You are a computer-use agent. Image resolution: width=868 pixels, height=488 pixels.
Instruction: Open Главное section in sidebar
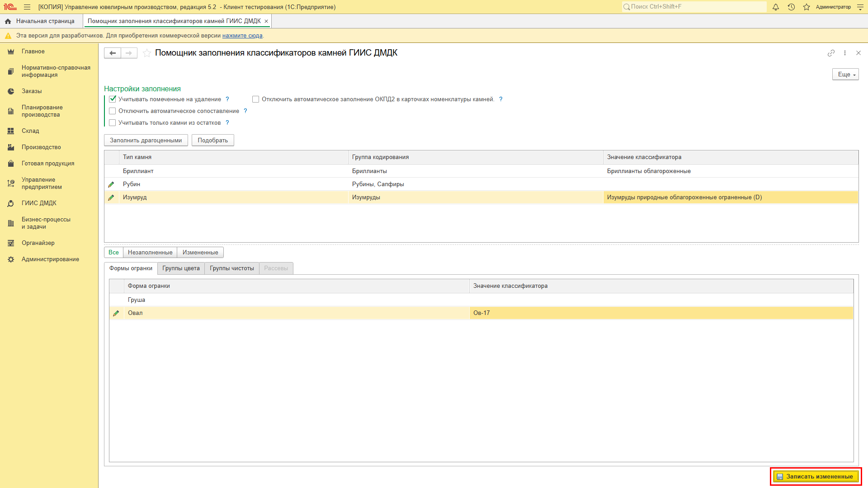point(33,52)
